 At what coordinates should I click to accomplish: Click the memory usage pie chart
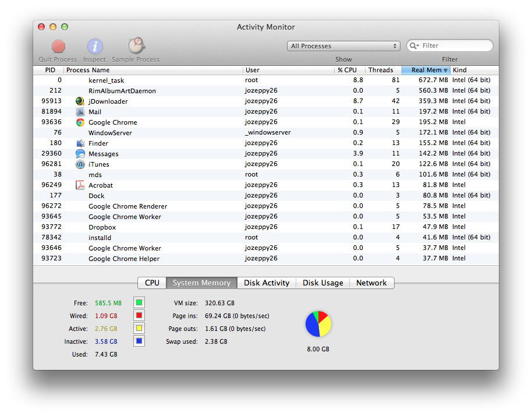click(318, 324)
